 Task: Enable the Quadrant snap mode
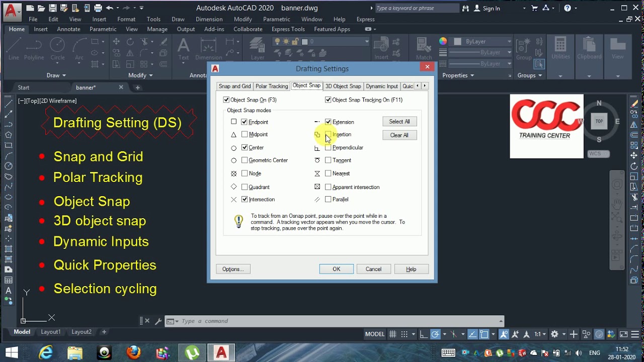pyautogui.click(x=245, y=187)
